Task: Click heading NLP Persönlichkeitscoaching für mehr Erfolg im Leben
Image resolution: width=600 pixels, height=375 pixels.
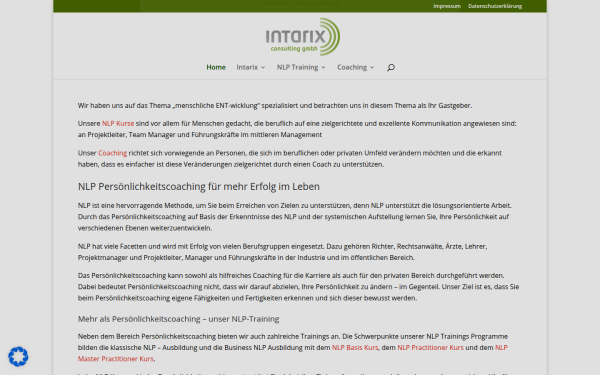Action: coord(199,186)
